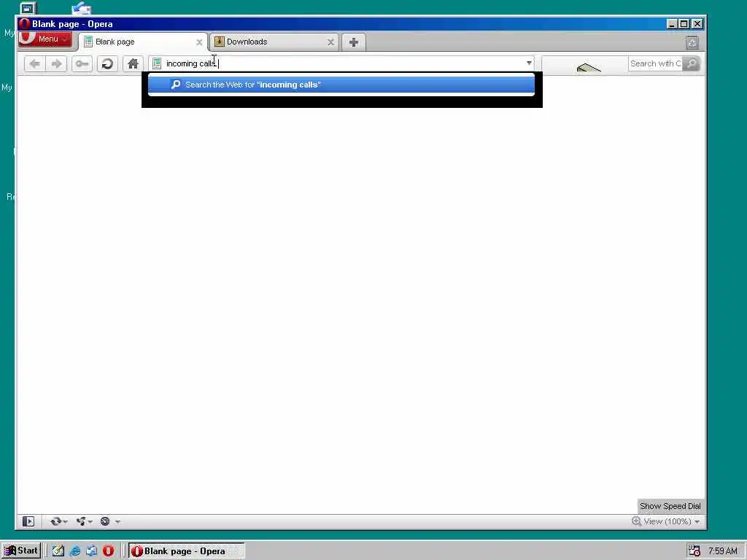Open Opera Unite icon in status bar

pyautogui.click(x=81, y=521)
